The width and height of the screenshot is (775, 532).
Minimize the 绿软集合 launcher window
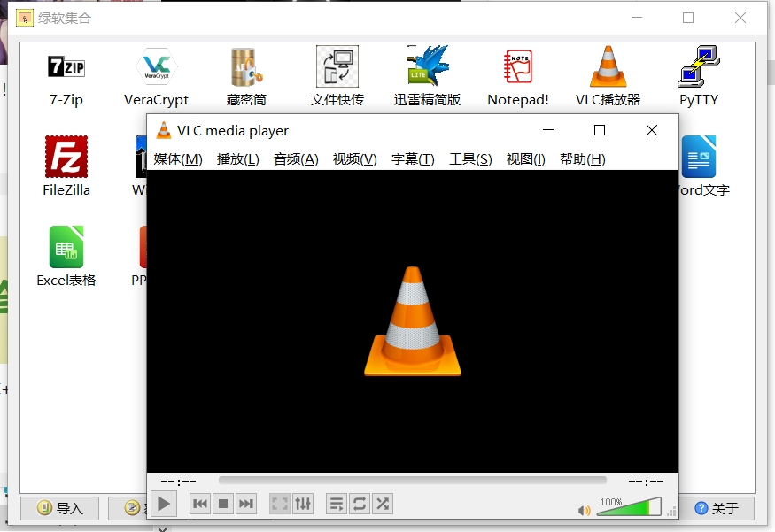pos(637,18)
